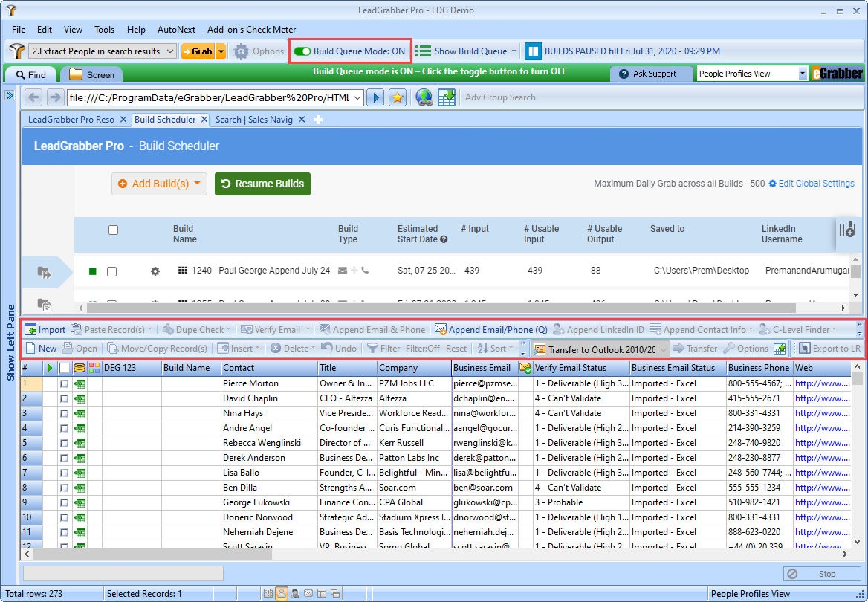Click the green play icon in grid header
This screenshot has width=868, height=602.
point(50,368)
